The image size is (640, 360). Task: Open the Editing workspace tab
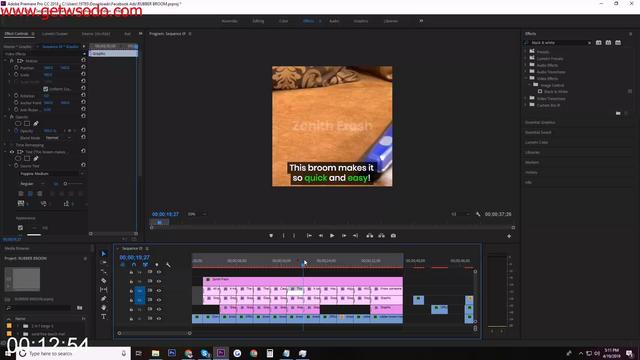click(258, 21)
